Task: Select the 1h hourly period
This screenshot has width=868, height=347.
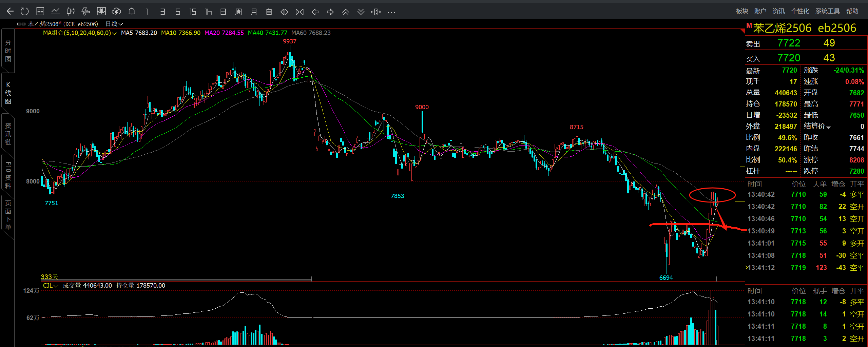Action: 208,12
